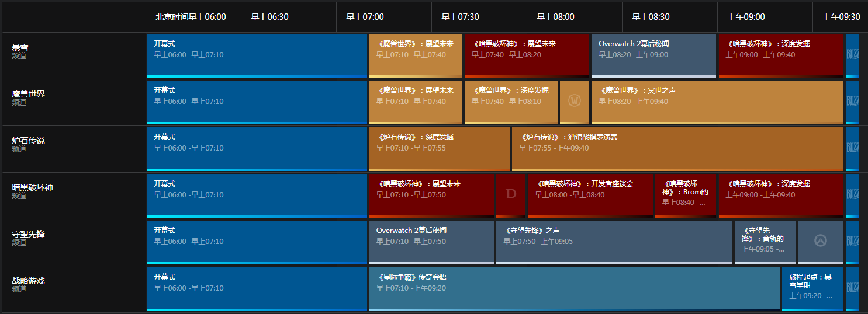Image resolution: width=868 pixels, height=314 pixels.
Task: Click Blizzard logo in 守望先锋 channel row
Action: click(852, 242)
